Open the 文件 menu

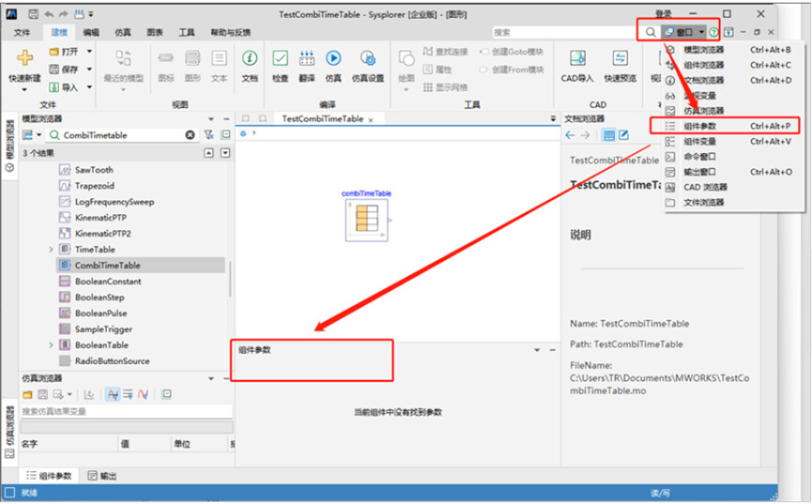tap(22, 32)
